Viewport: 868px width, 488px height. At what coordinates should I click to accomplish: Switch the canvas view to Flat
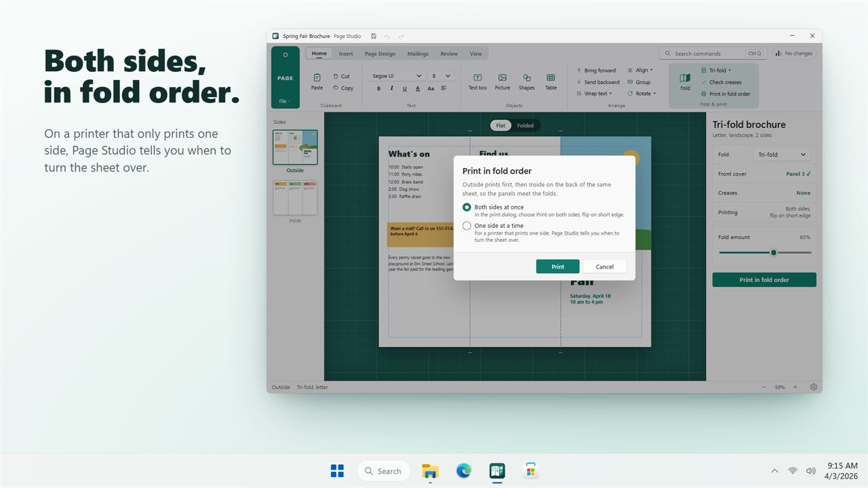point(500,125)
